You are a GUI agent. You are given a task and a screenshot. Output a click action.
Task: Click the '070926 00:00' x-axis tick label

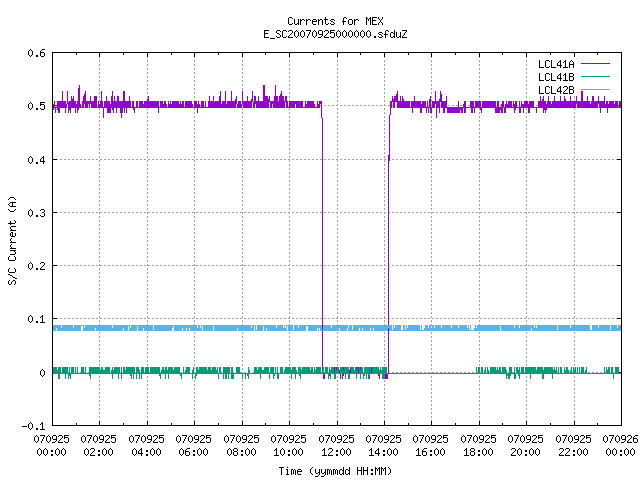tap(620, 445)
